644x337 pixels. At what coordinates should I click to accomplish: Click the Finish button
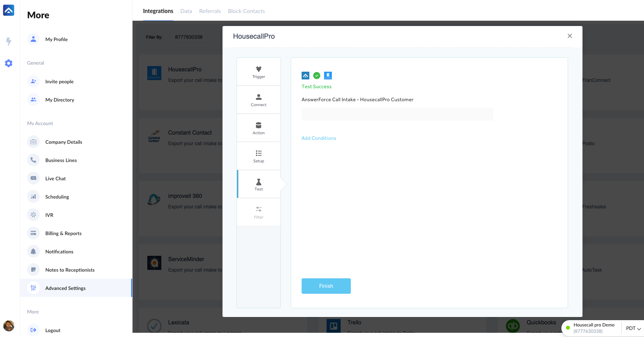click(x=326, y=286)
